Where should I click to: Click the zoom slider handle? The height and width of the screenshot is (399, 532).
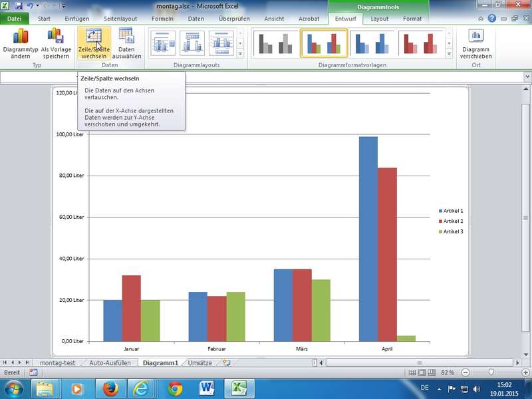491,373
